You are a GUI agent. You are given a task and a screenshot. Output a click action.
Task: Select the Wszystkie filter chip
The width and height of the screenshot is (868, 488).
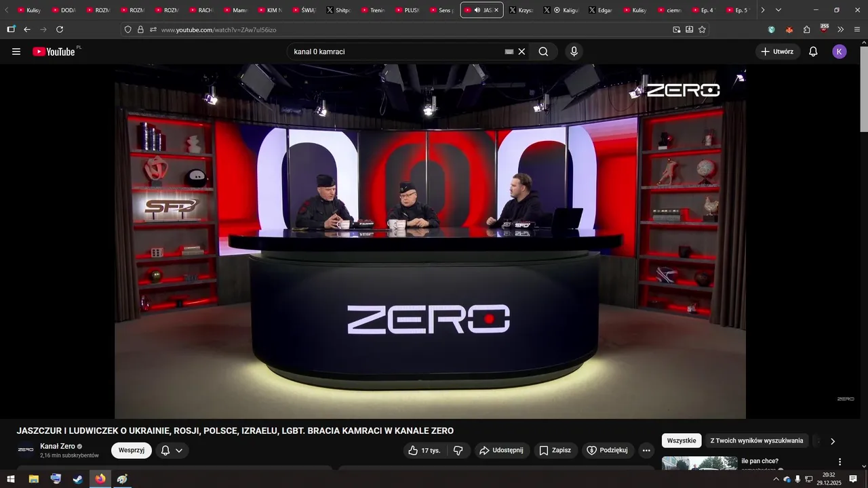(x=682, y=441)
